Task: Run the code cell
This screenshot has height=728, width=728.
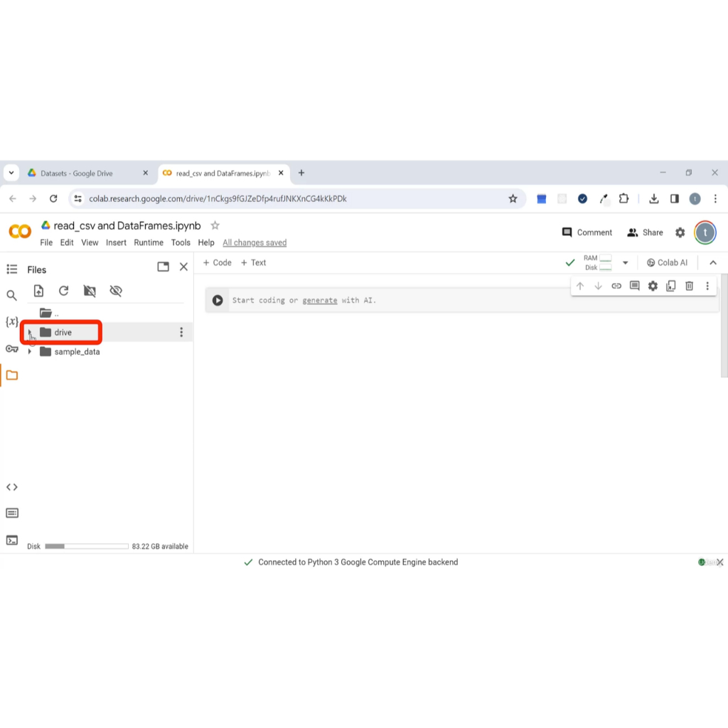Action: 218,301
